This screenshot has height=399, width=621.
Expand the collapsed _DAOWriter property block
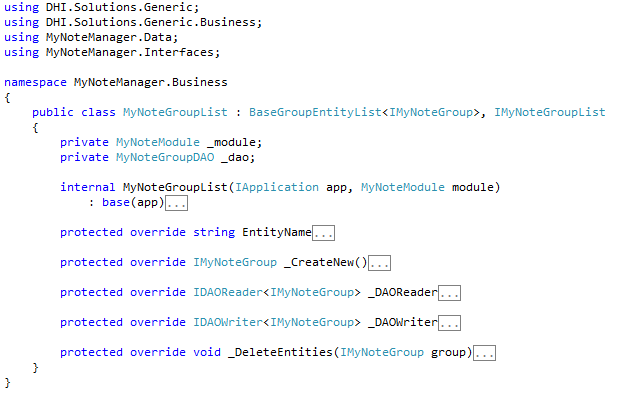click(450, 323)
